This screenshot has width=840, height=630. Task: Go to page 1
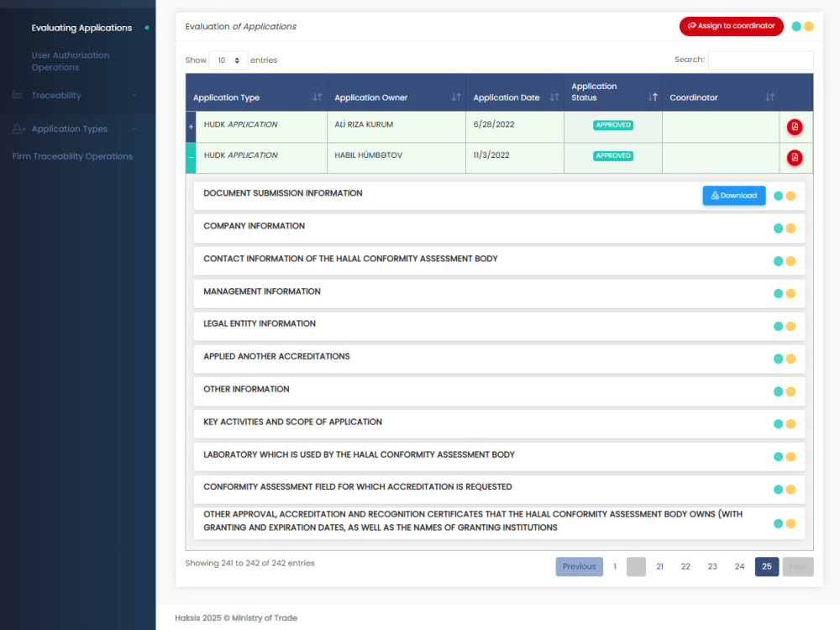[615, 567]
